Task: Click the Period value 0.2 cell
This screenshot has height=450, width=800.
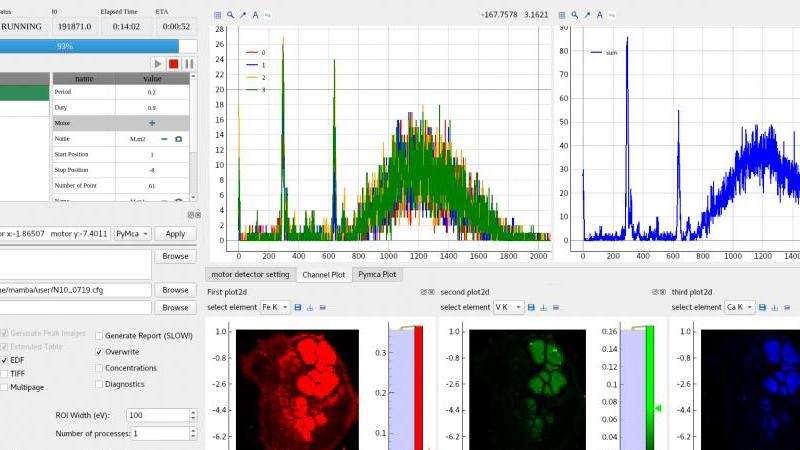Action: coord(152,92)
